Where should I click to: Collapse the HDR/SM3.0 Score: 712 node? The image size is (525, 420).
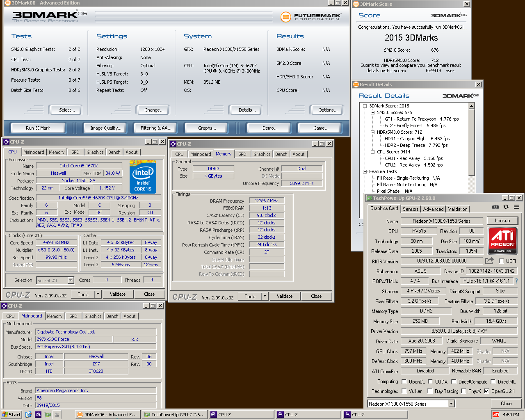point(372,132)
